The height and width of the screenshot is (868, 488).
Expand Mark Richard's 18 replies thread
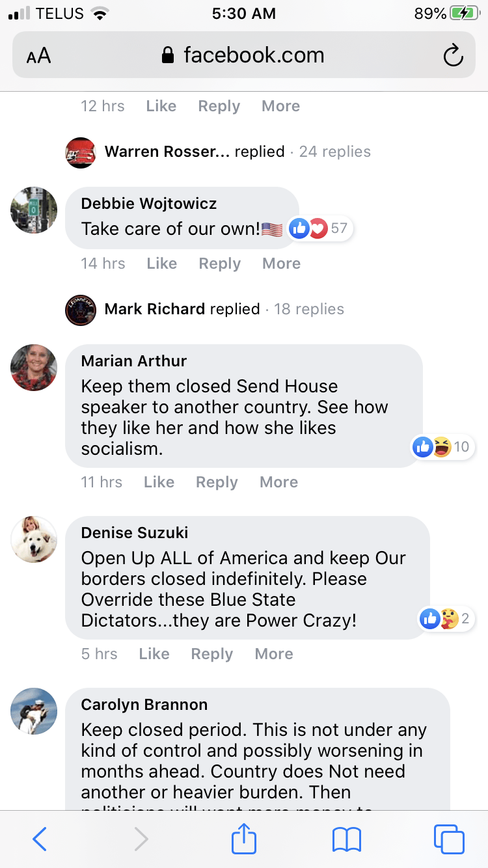click(205, 310)
